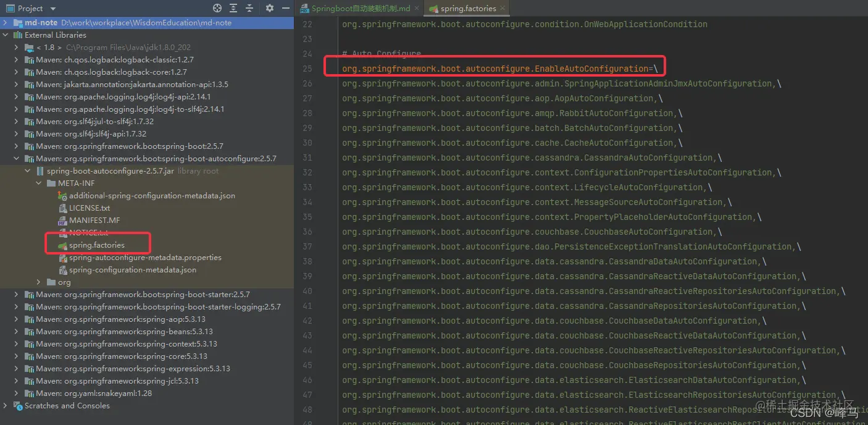Select Maven spring-expression:5.3.13 row
Screen dimensions: 868x425
[x=147, y=369]
